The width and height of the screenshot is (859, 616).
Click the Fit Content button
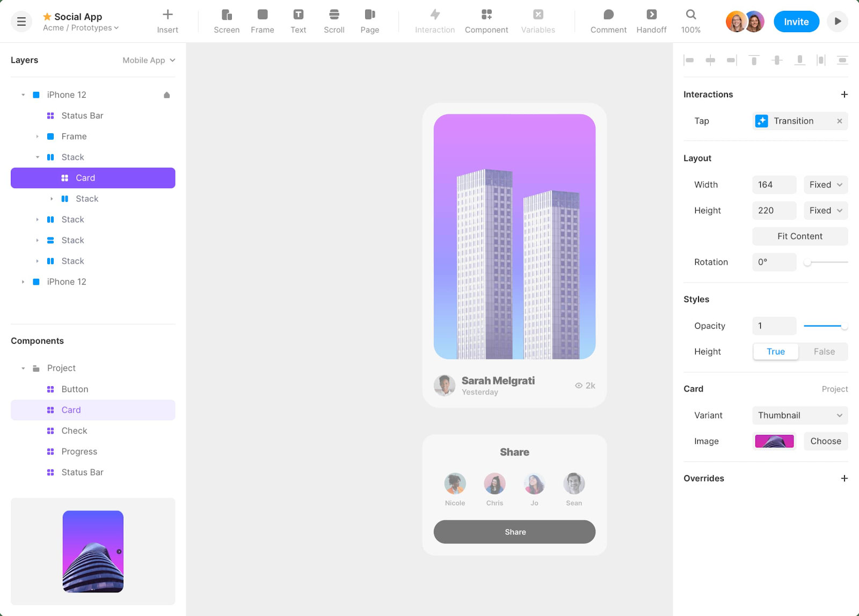pyautogui.click(x=799, y=236)
